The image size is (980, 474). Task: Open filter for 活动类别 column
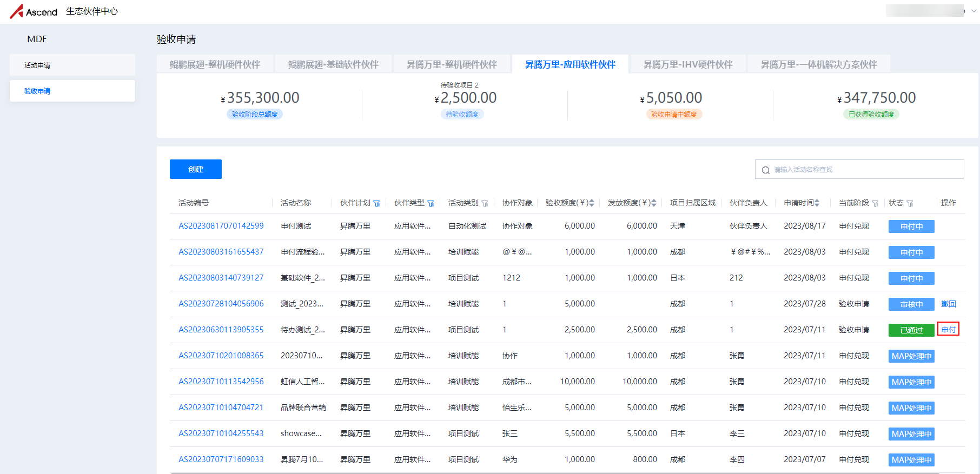click(x=485, y=203)
